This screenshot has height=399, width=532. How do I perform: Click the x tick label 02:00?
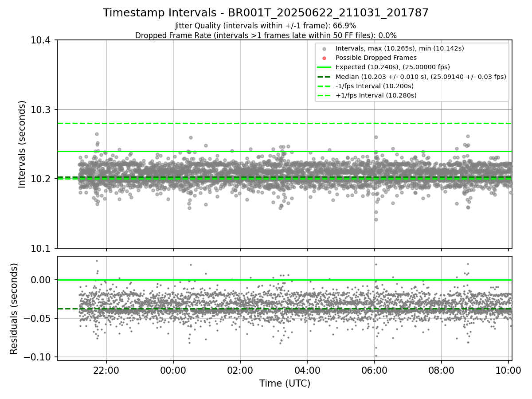click(240, 370)
